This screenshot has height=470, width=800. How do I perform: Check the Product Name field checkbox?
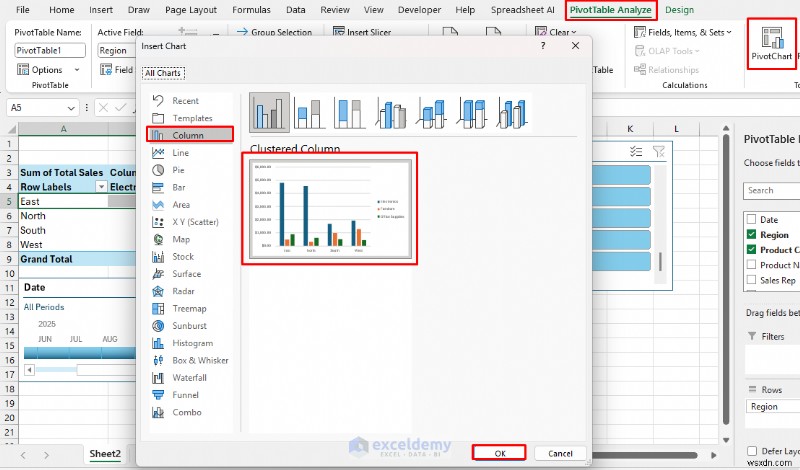pos(751,264)
